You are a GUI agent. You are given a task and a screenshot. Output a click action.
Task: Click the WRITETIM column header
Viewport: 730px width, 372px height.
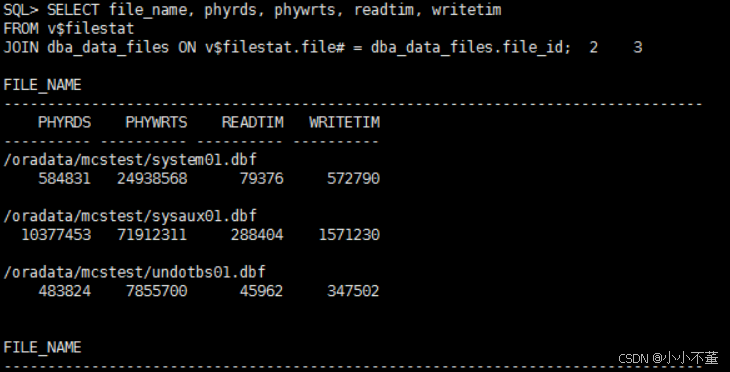pyautogui.click(x=345, y=122)
